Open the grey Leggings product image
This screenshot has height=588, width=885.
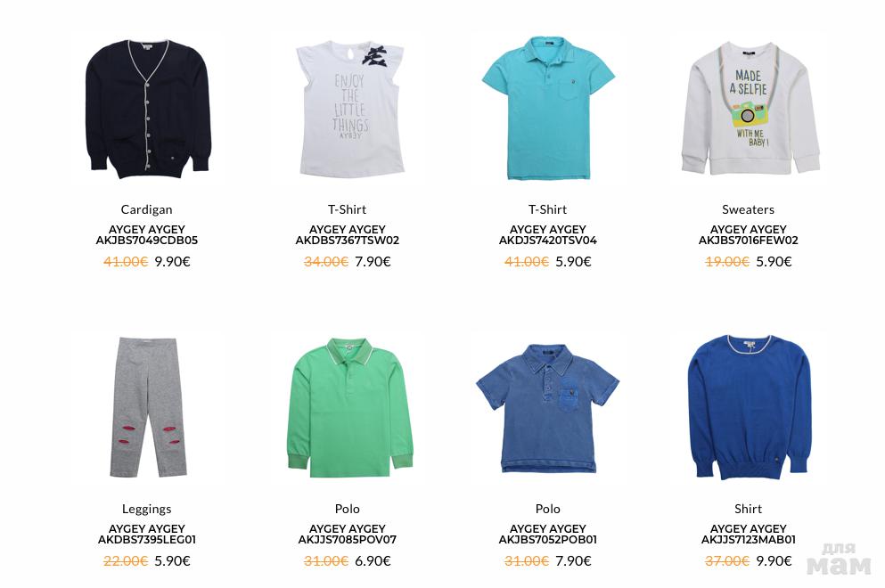click(x=148, y=407)
